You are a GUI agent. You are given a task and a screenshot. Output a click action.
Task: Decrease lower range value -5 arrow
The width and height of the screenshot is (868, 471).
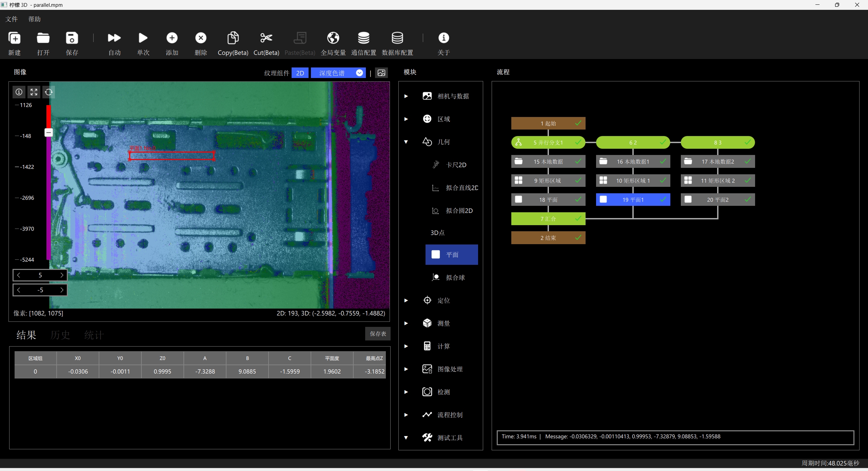[x=19, y=290]
